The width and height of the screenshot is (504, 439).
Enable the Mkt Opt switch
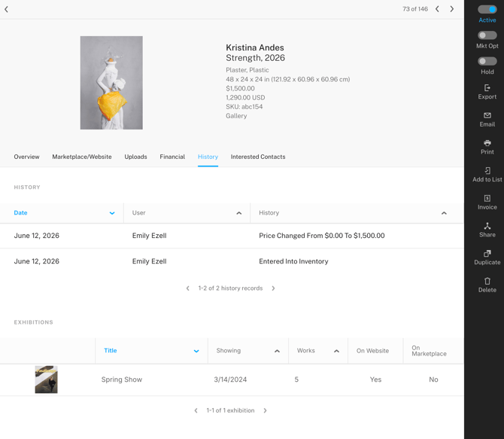tap(487, 35)
